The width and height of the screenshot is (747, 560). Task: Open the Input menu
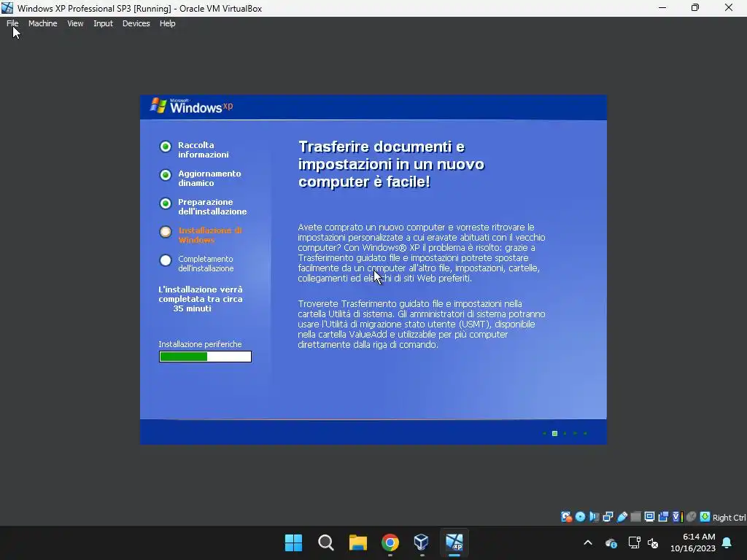103,23
